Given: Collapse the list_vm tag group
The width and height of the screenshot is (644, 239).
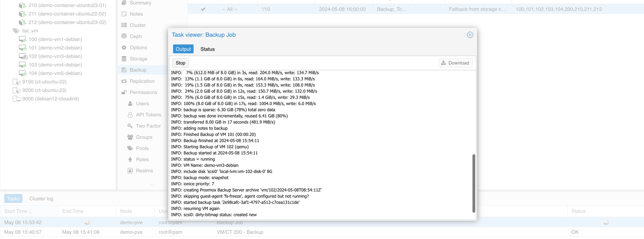Looking at the screenshot, I should coord(10,31).
